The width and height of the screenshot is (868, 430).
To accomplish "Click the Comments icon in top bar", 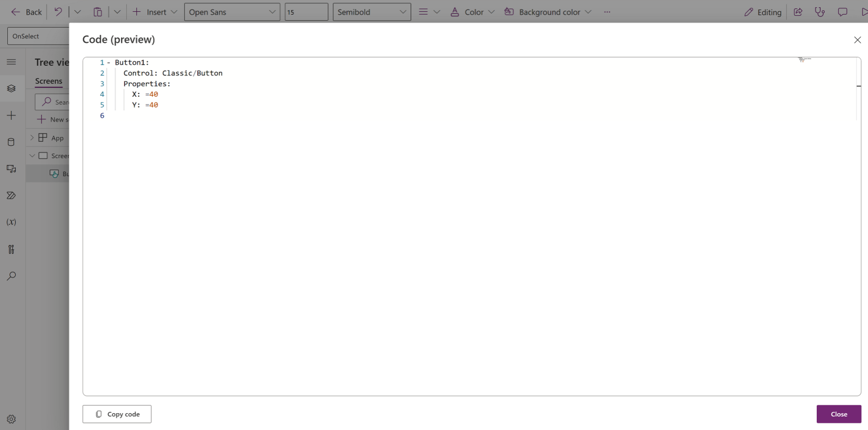I will [843, 12].
